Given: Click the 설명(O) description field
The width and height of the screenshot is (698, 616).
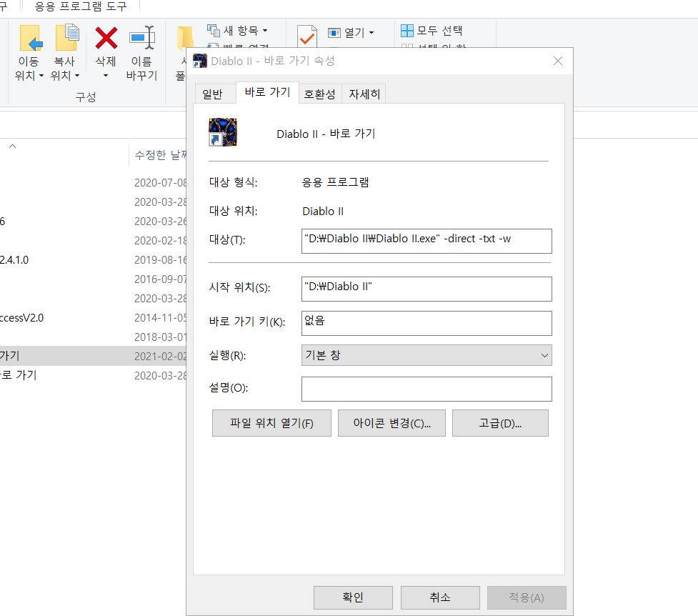Looking at the screenshot, I should pyautogui.click(x=427, y=389).
